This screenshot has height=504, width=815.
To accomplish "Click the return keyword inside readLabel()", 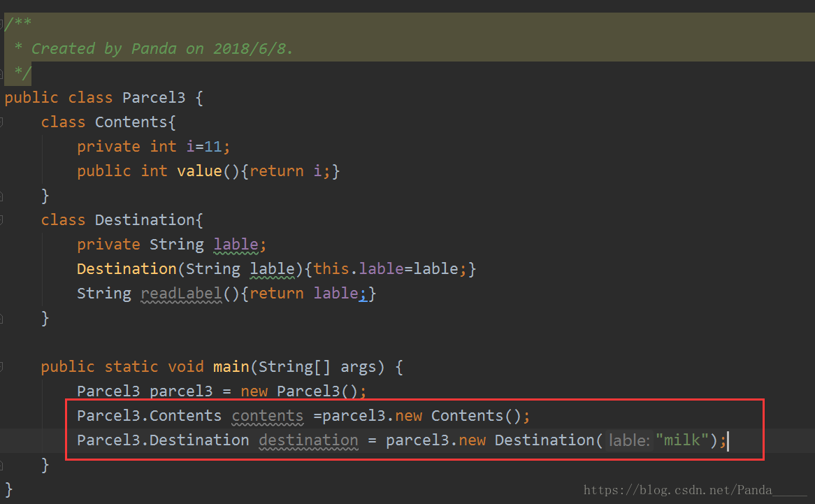I will pos(277,294).
